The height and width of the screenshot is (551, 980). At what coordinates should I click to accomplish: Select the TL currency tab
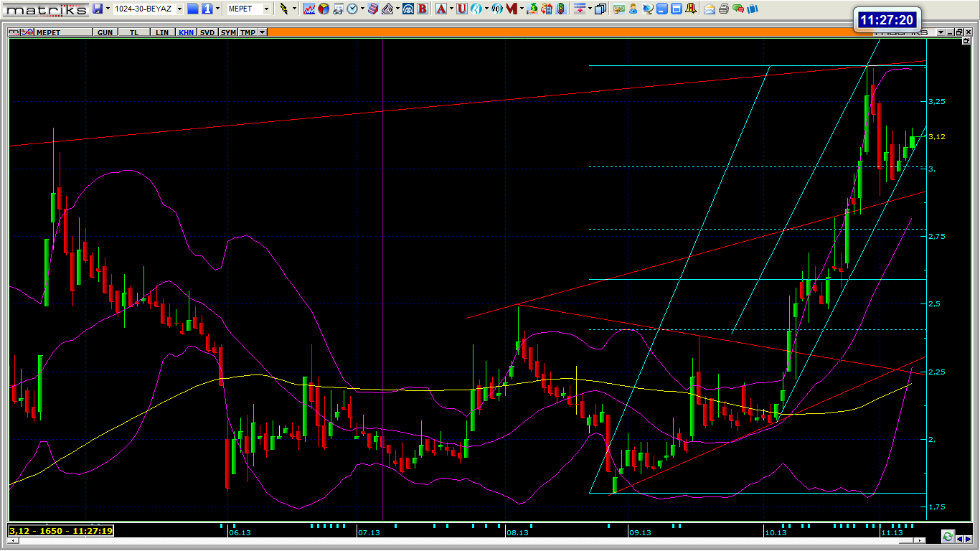(134, 32)
